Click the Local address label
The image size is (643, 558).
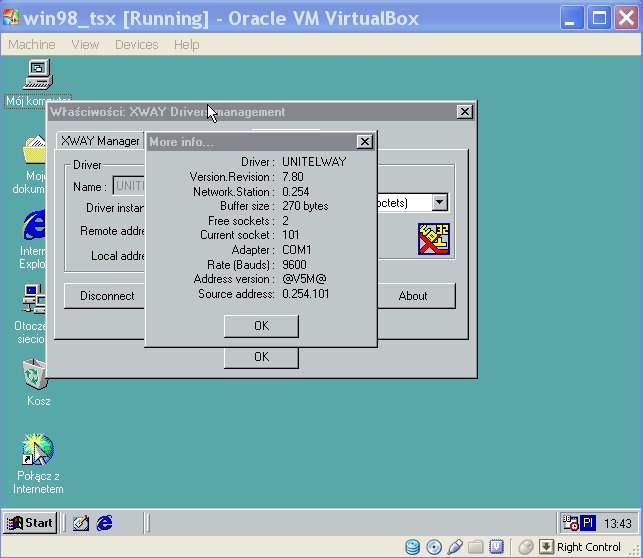coord(118,256)
